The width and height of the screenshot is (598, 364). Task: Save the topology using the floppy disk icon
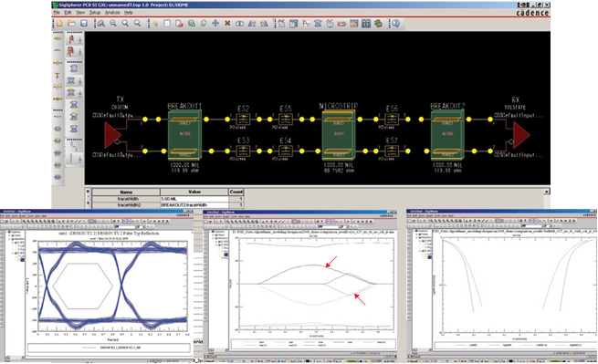point(83,24)
